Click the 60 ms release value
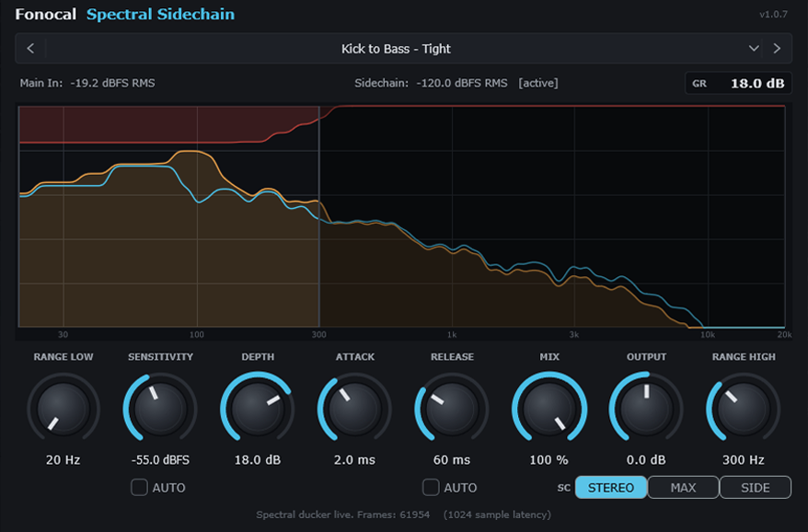Viewport: 808px width, 532px height. click(x=452, y=460)
